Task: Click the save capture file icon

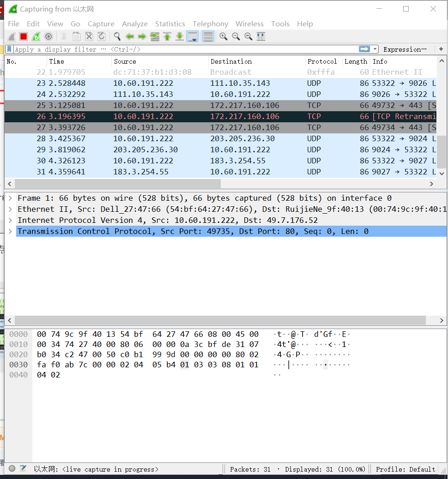Action: click(77, 36)
